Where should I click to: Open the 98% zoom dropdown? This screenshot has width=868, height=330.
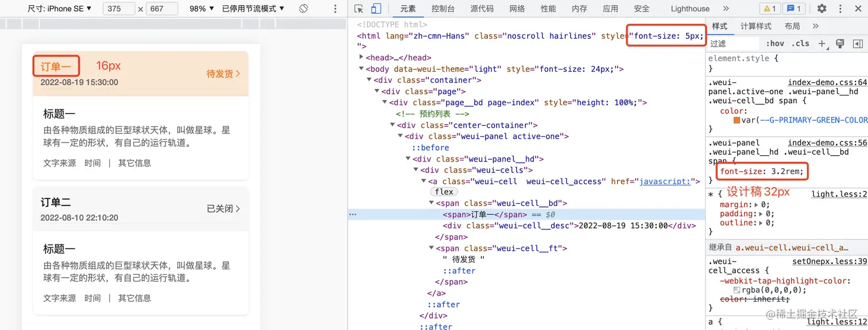202,9
